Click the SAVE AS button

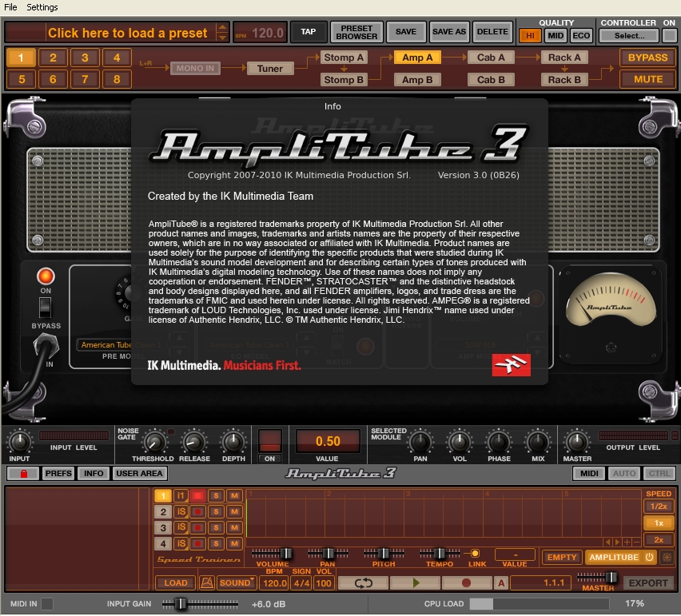click(x=448, y=32)
